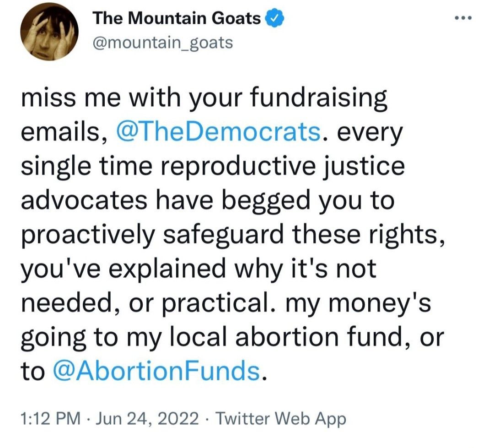Open the Twitter Web App source link
The height and width of the screenshot is (448, 494).
point(280,419)
